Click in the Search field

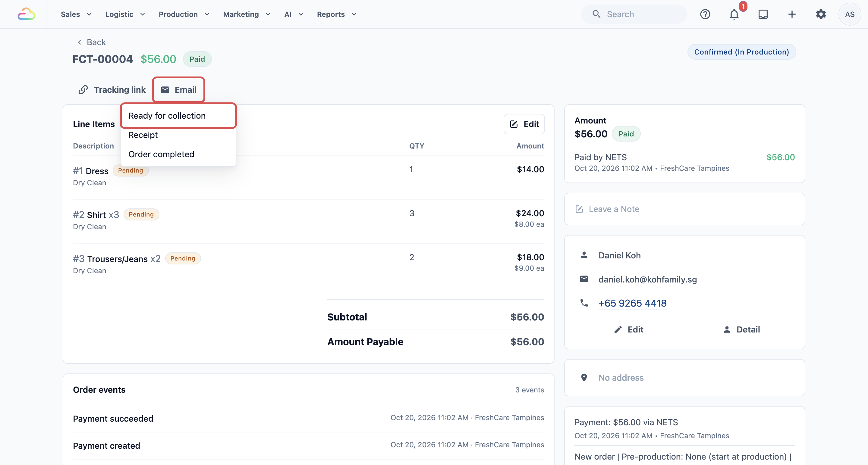[x=634, y=14]
